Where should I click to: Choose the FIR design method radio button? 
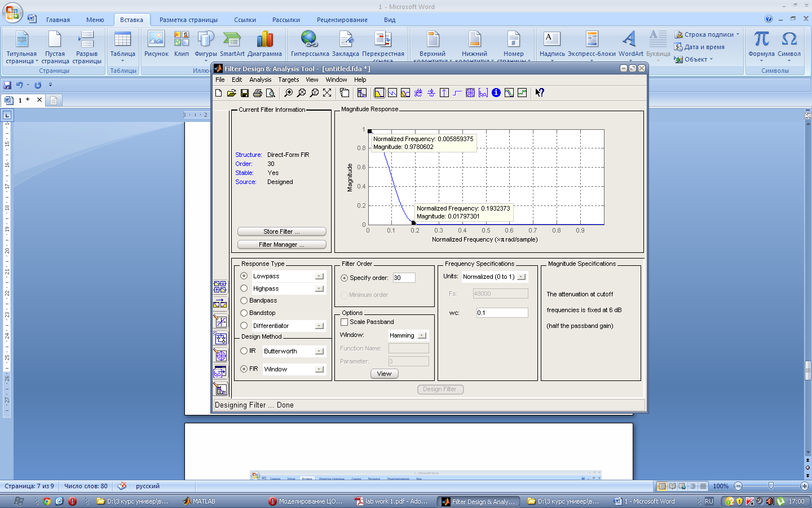244,369
